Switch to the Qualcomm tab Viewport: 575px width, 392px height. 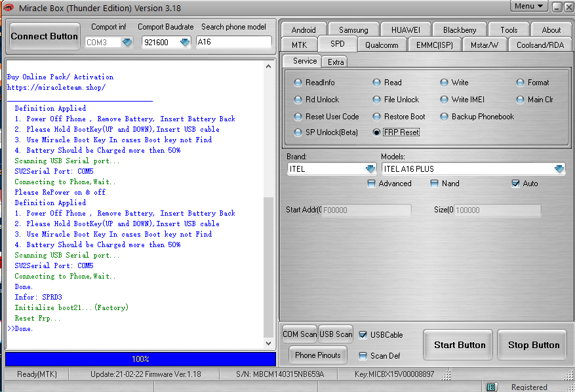coord(382,45)
